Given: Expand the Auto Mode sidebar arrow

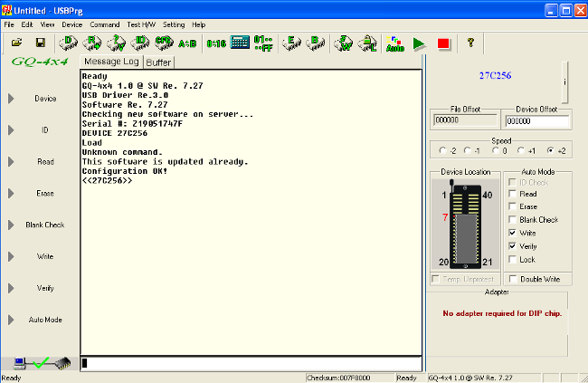Looking at the screenshot, I should tap(11, 320).
